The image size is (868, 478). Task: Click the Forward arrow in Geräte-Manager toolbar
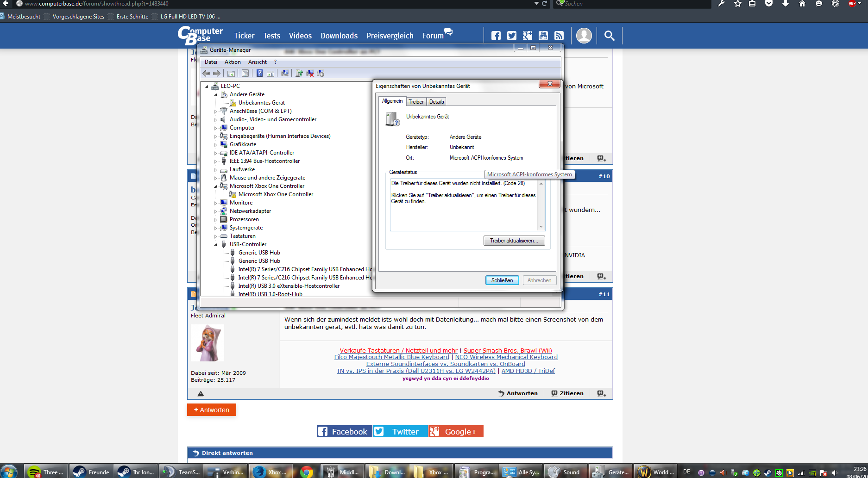pyautogui.click(x=217, y=73)
